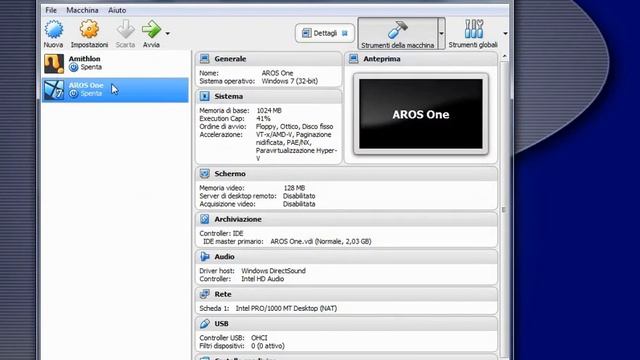
Task: Click the 1024 MB memory value
Action: click(x=269, y=111)
